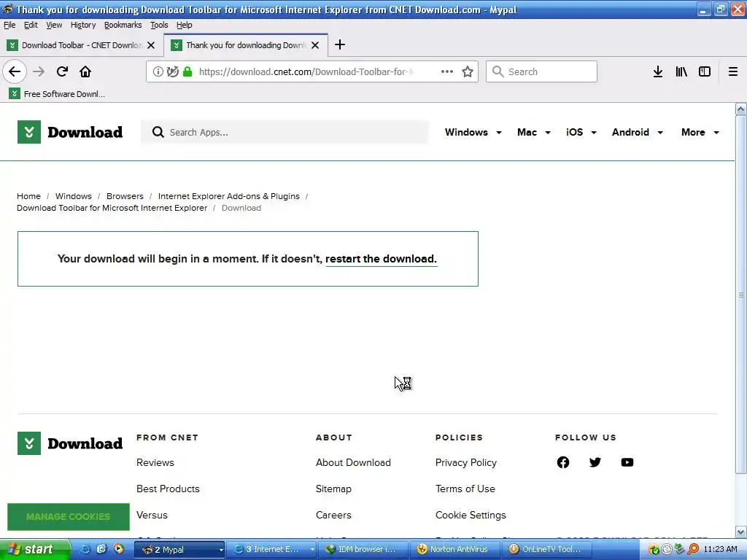Viewport: 747px width, 560px height.
Task: Toggle the sidebar view icon
Action: coord(705,71)
